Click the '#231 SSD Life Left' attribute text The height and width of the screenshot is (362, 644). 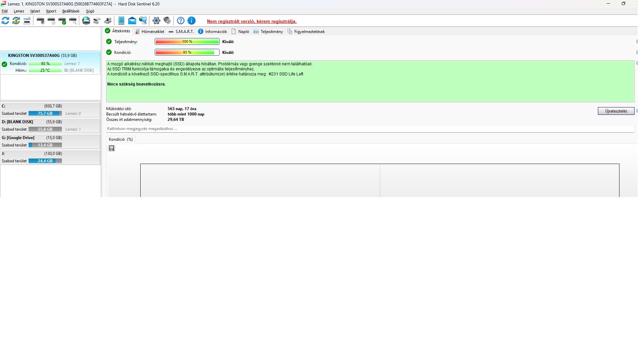(x=286, y=74)
